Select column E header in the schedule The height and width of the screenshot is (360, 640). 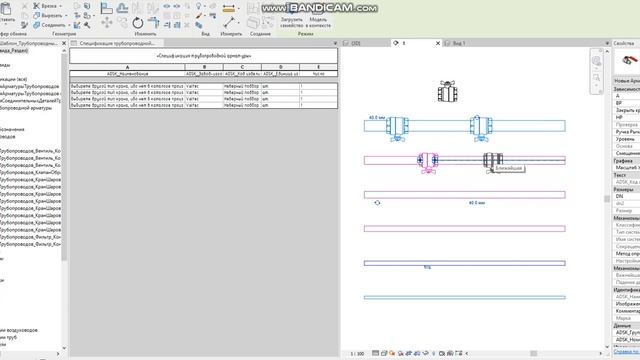pyautogui.click(x=318, y=67)
